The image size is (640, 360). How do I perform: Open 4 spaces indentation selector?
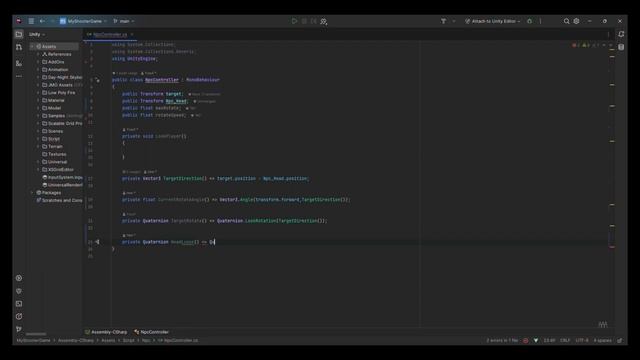pos(602,340)
